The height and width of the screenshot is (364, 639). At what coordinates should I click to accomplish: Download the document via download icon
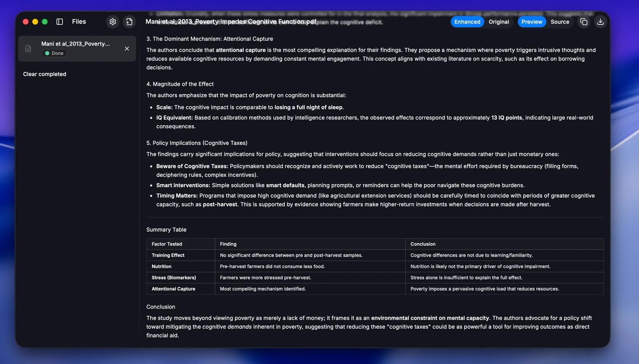click(600, 22)
